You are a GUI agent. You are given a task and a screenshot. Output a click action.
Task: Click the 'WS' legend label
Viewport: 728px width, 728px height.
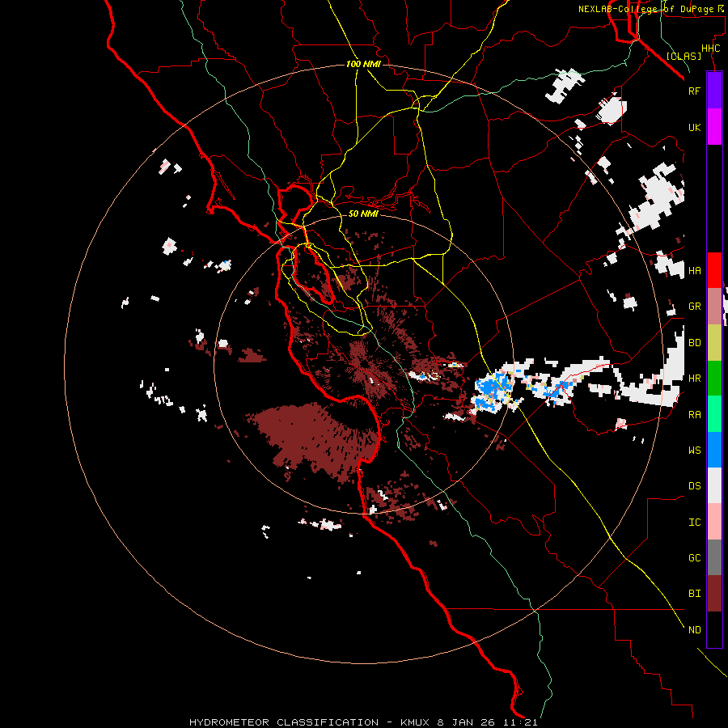695,451
